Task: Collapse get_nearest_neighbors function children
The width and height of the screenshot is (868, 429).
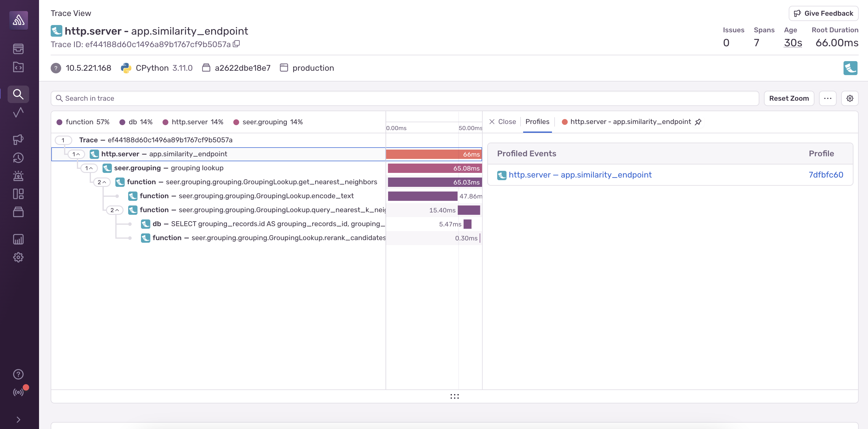Action: tap(101, 182)
